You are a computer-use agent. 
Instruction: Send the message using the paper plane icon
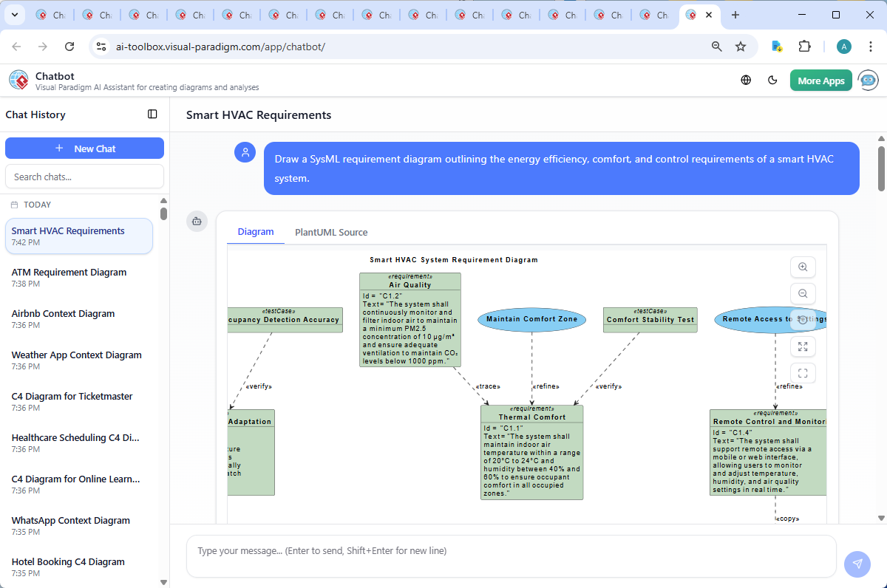(x=857, y=564)
